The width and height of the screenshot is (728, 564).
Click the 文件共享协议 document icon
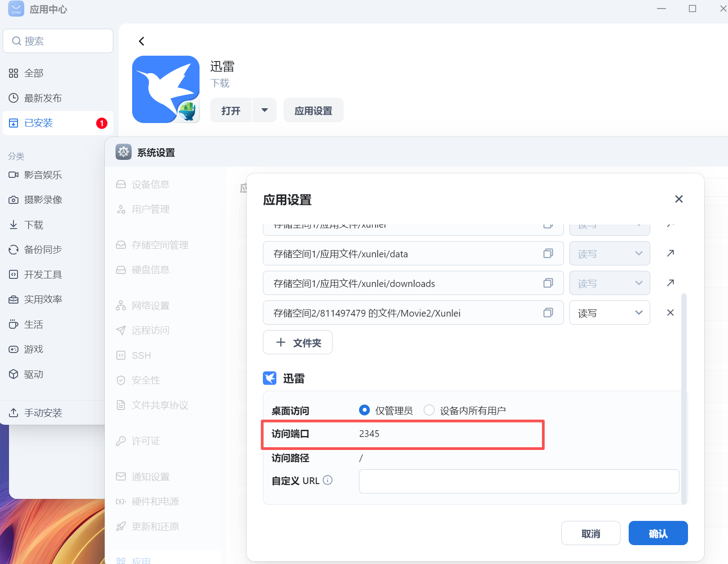click(x=121, y=405)
